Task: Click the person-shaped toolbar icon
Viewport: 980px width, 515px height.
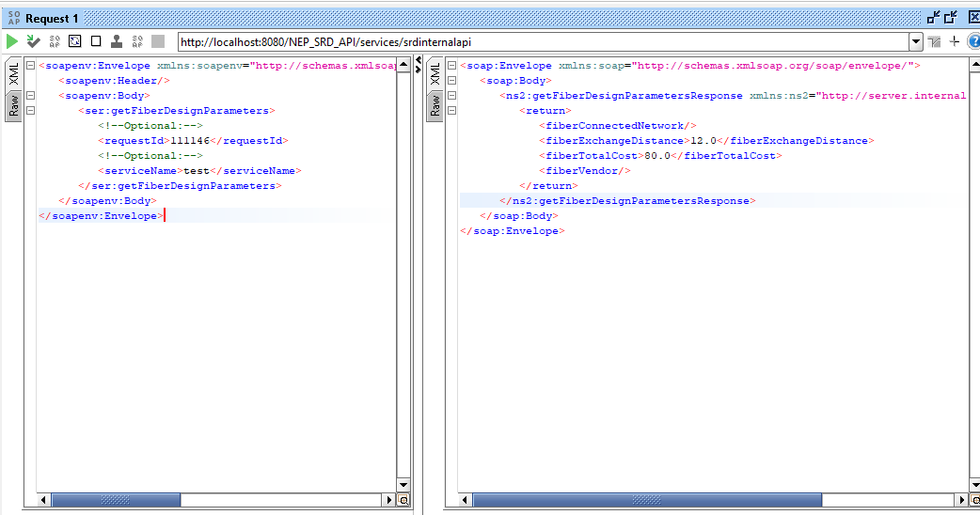Action: [116, 41]
